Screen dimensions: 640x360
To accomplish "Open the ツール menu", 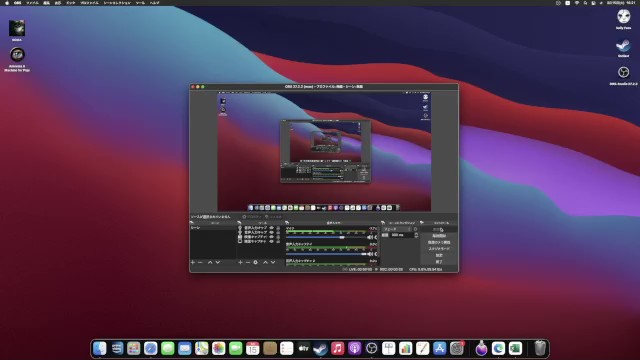I will pyautogui.click(x=140, y=3).
